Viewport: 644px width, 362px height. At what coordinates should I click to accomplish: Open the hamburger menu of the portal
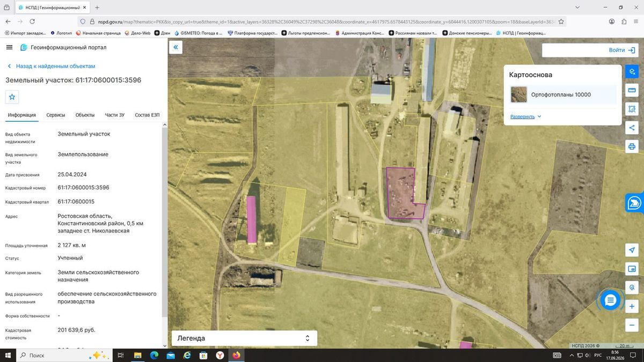click(x=9, y=47)
